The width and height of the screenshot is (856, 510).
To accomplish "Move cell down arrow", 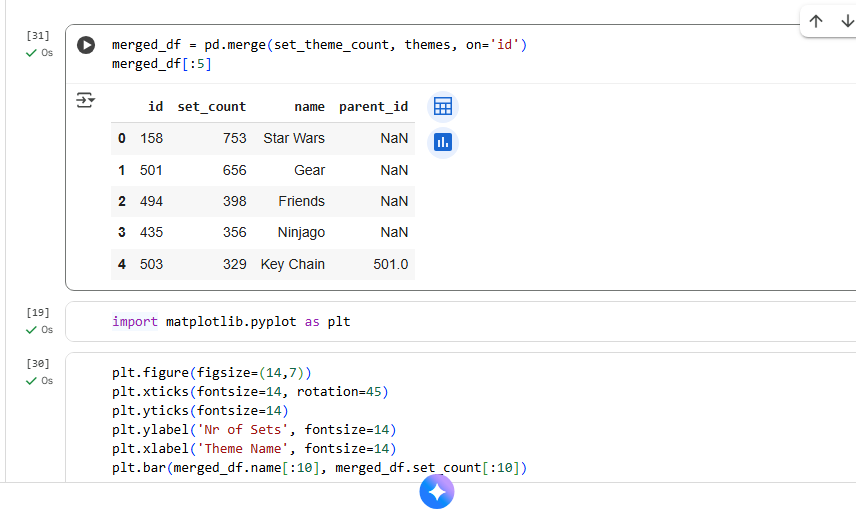I will (x=847, y=21).
